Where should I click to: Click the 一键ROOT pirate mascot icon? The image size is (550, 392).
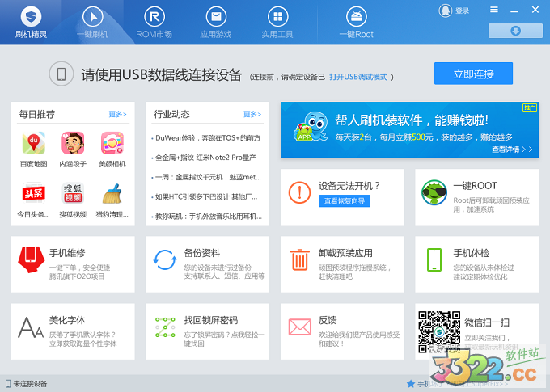[x=434, y=192]
